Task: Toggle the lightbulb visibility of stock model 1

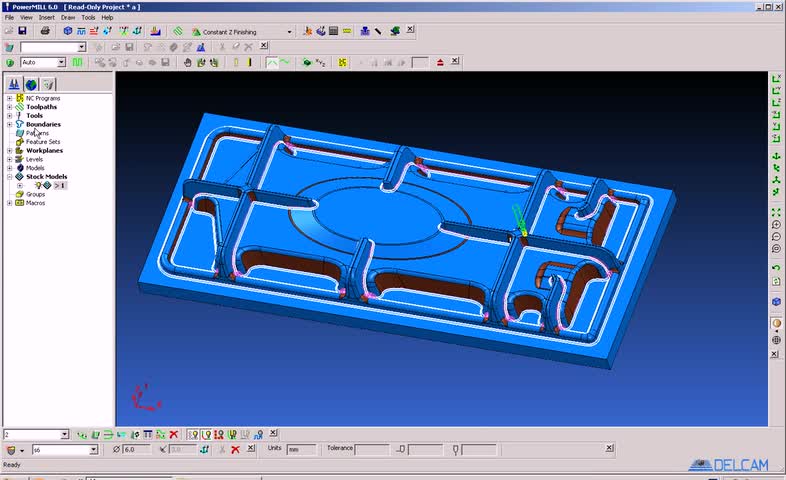Action: [38, 185]
